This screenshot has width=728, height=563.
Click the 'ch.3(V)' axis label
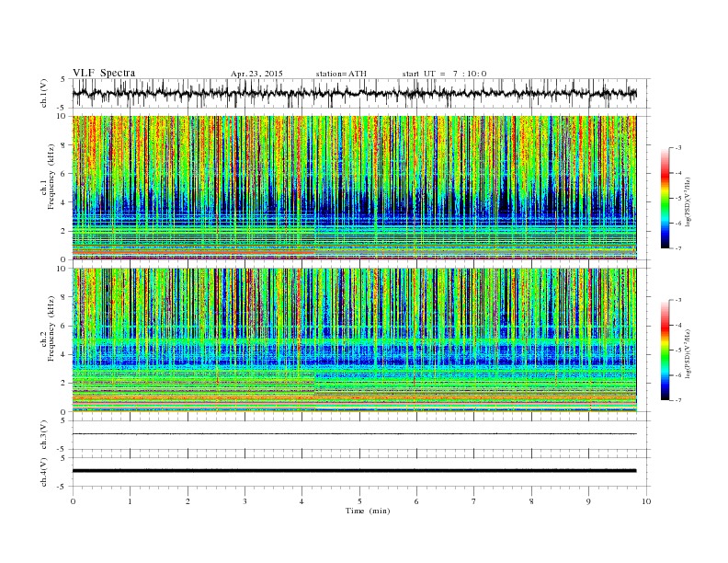tap(44, 435)
